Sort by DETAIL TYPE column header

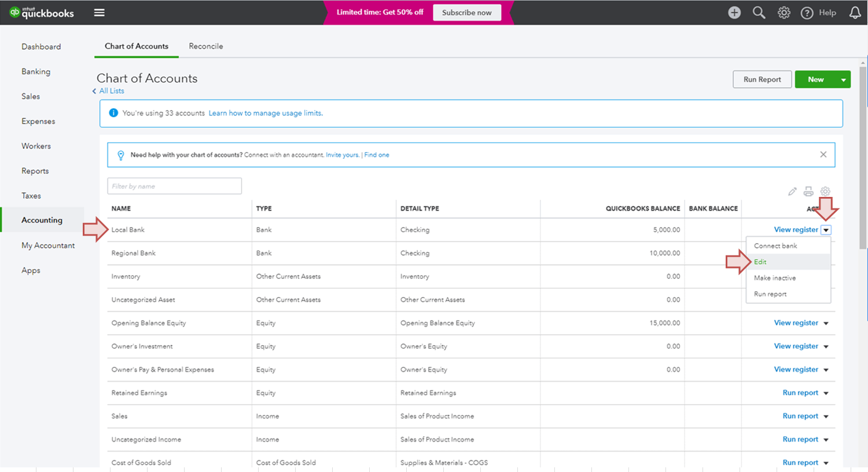click(420, 208)
